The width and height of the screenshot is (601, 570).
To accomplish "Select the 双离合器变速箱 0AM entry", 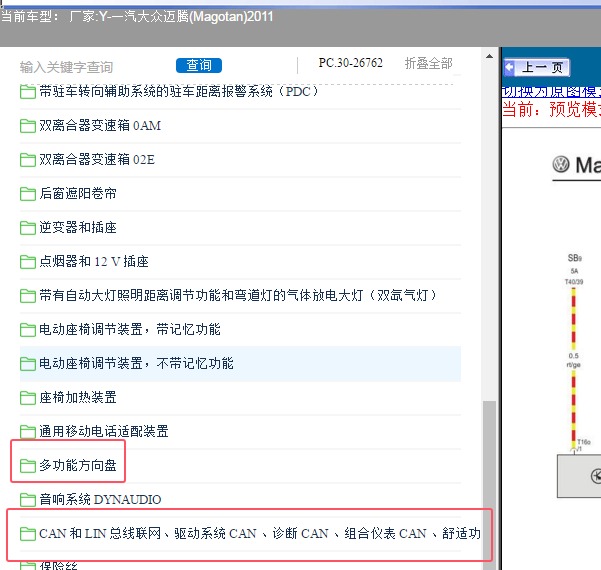I will pos(100,126).
